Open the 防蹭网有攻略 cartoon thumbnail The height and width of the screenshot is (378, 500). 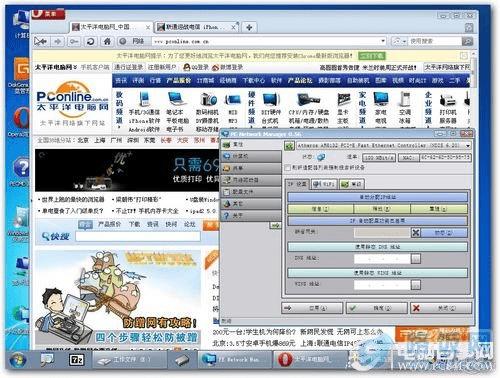[118, 298]
